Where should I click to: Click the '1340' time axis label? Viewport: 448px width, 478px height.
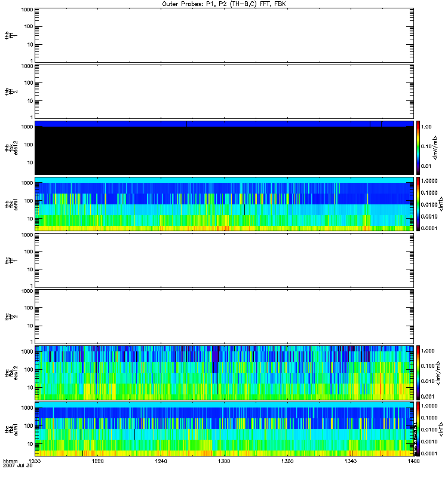tap(351, 461)
